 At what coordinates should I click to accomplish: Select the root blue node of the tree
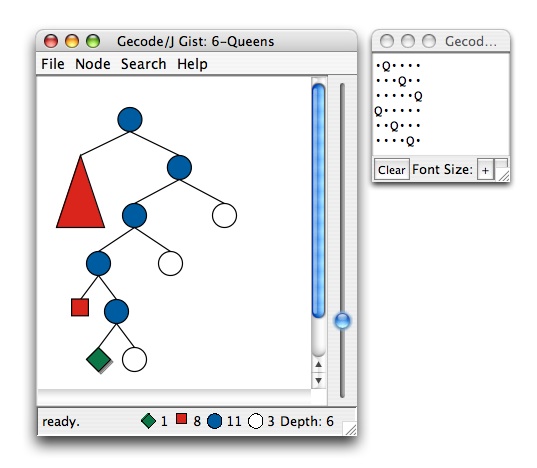(130, 119)
